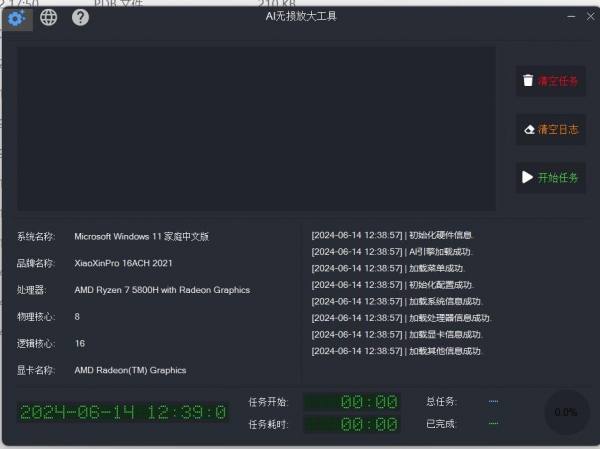Click the 清空日志 clear log button

pos(550,129)
